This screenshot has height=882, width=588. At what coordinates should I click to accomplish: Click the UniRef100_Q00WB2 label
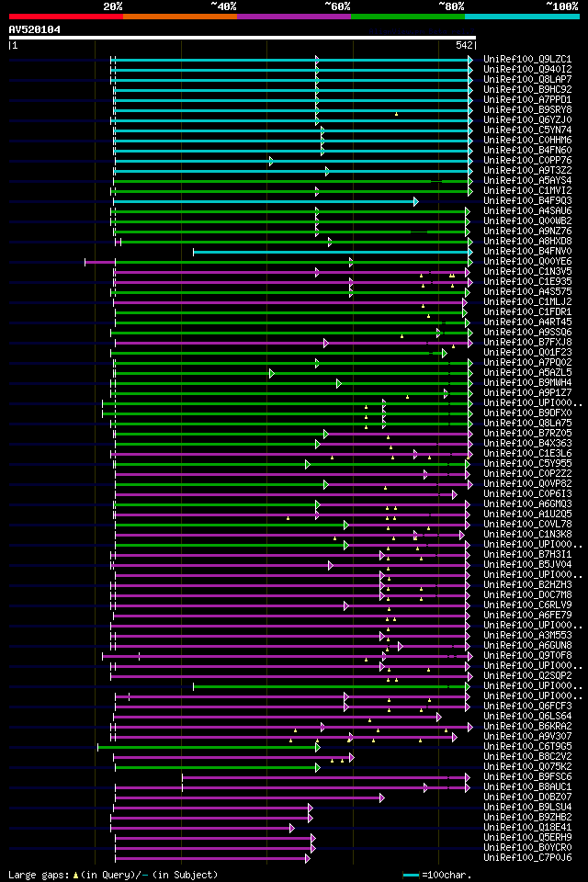(527, 221)
